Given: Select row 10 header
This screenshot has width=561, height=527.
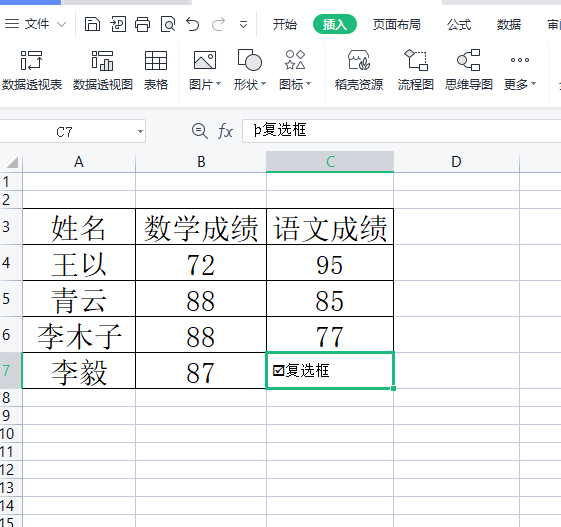Looking at the screenshot, I should point(11,434).
